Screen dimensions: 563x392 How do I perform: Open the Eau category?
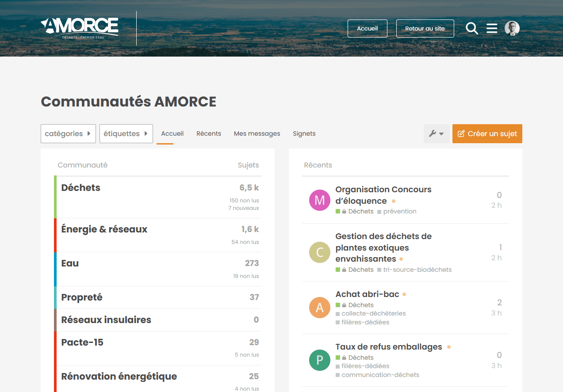click(70, 263)
